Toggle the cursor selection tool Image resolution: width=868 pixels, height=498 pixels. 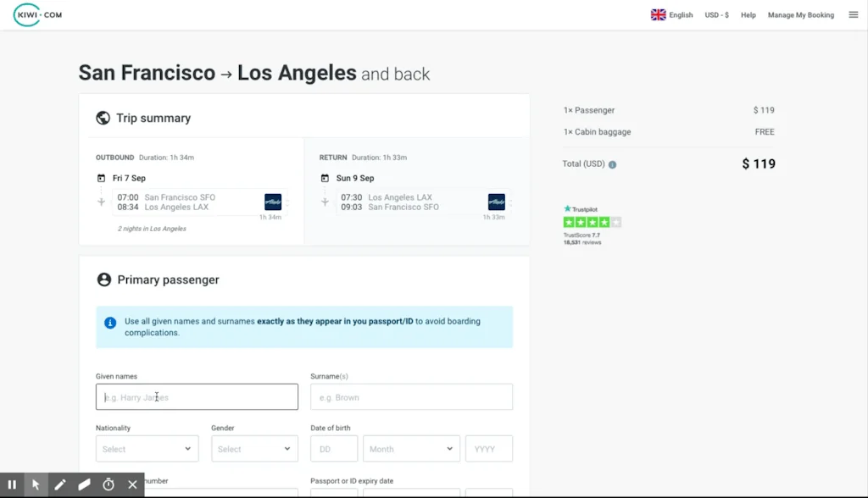tap(36, 484)
